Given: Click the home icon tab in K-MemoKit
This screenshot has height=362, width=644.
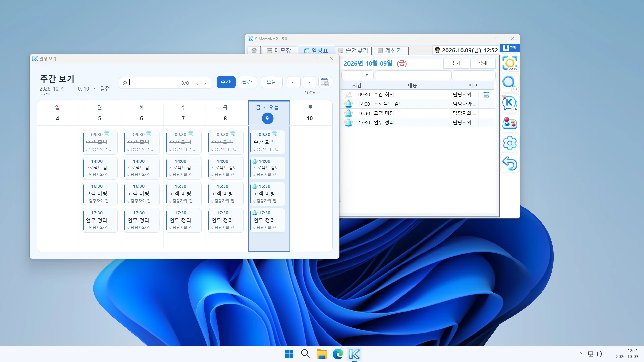Looking at the screenshot, I should [254, 50].
